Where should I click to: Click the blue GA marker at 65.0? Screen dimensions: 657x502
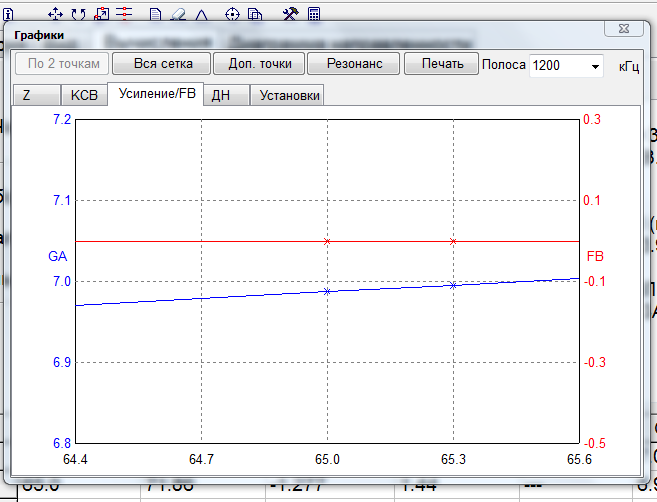click(327, 291)
